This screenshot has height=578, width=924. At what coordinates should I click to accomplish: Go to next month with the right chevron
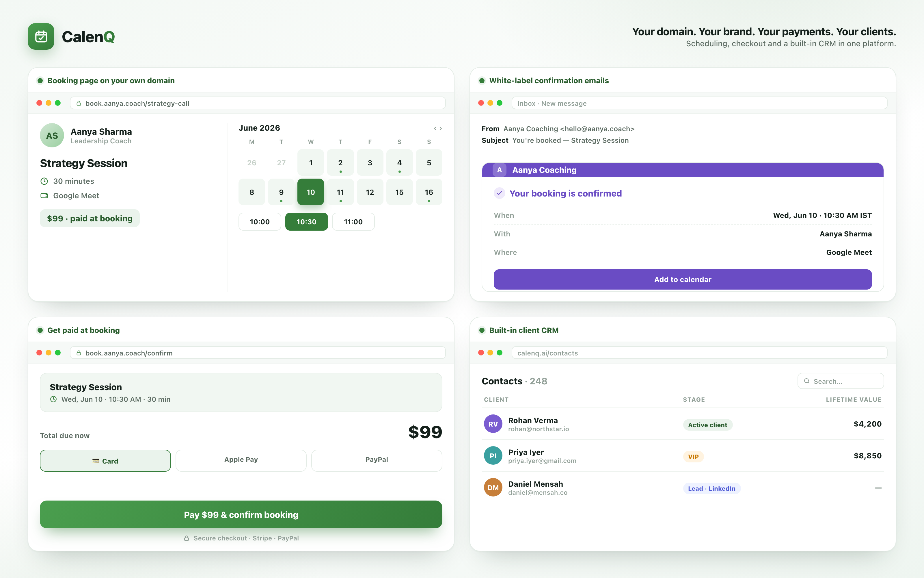coord(441,128)
